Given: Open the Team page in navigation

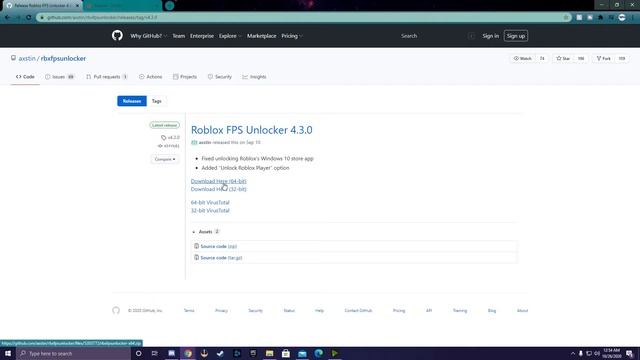Looking at the screenshot, I should 178,36.
